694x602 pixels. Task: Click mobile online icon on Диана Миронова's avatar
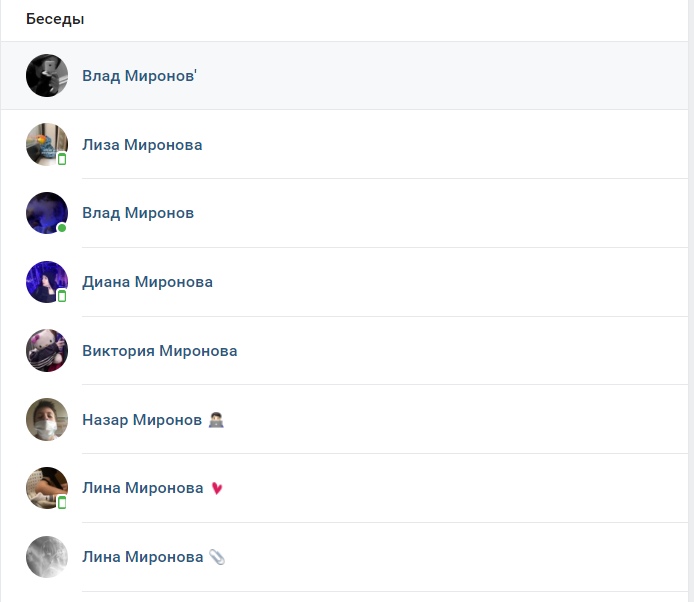pos(62,296)
